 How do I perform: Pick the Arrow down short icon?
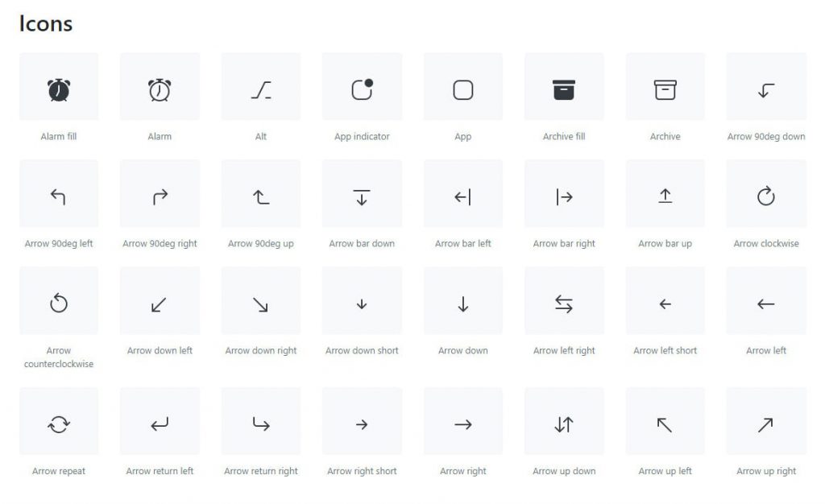pos(362,304)
